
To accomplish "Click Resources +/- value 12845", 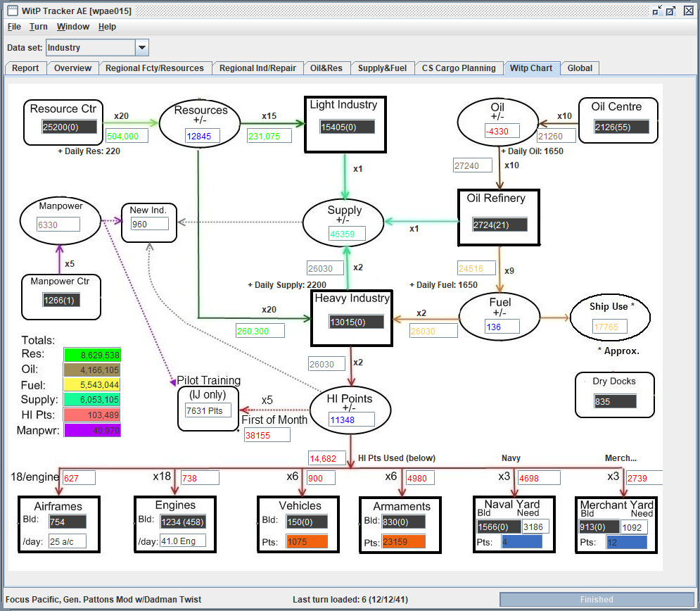I will [x=203, y=137].
